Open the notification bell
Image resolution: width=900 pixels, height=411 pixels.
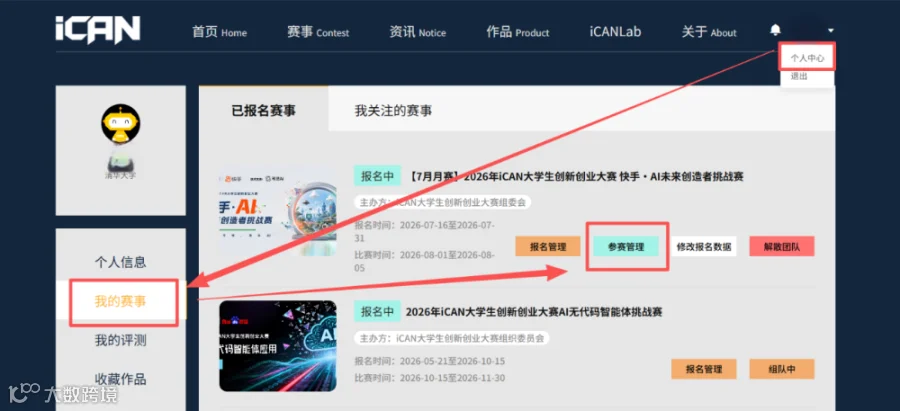775,30
